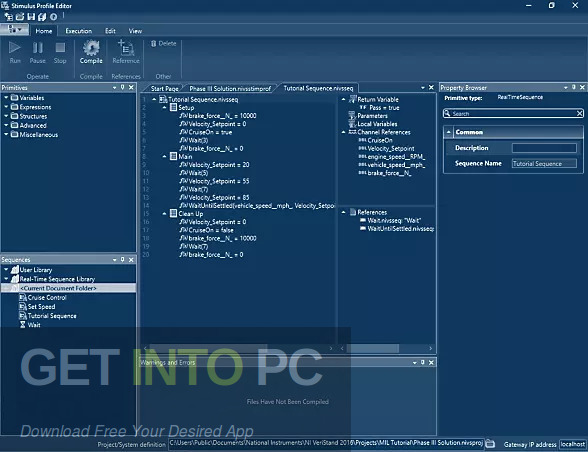Select brake_force__N_ = 10000 in Setup
Image resolution: width=588 pixels, height=452 pixels.
coord(218,116)
